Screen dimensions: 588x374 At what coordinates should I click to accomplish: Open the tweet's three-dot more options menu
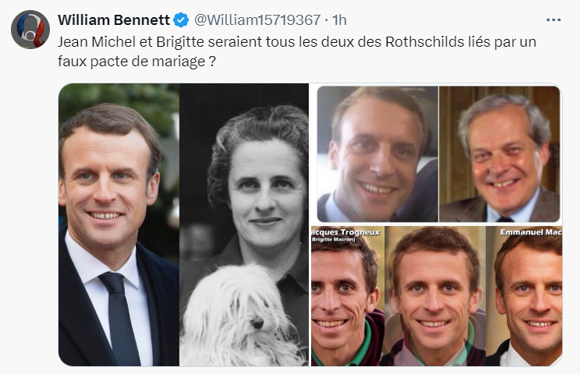554,19
